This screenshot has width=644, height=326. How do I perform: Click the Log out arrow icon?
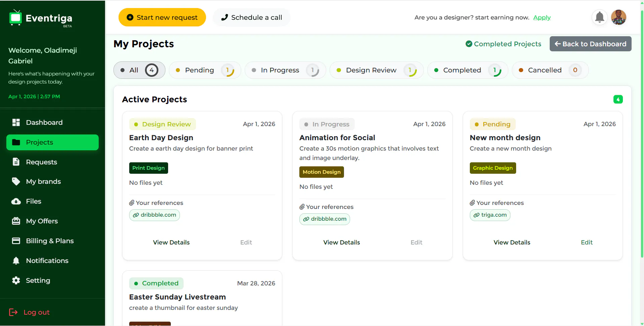13,312
